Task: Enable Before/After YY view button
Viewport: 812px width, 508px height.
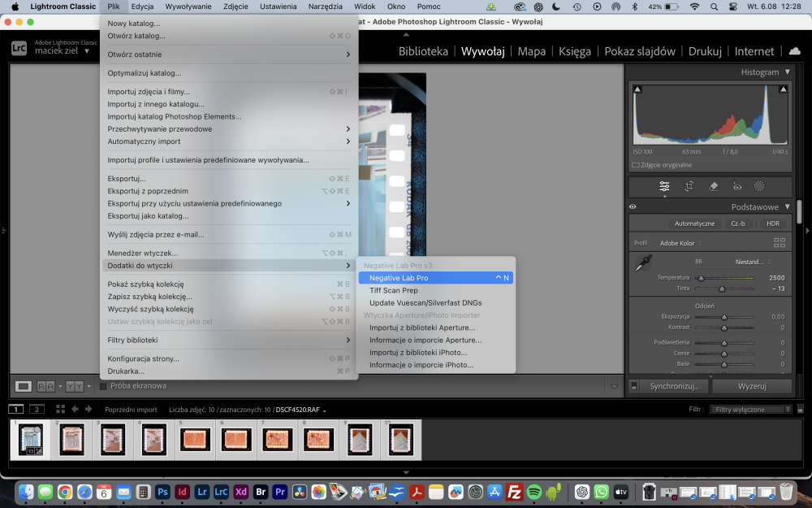Action: click(x=75, y=386)
